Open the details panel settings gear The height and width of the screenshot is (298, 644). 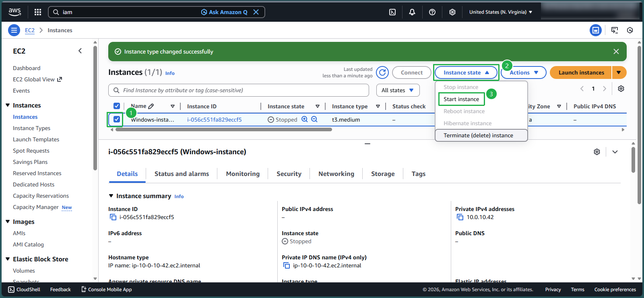(597, 152)
